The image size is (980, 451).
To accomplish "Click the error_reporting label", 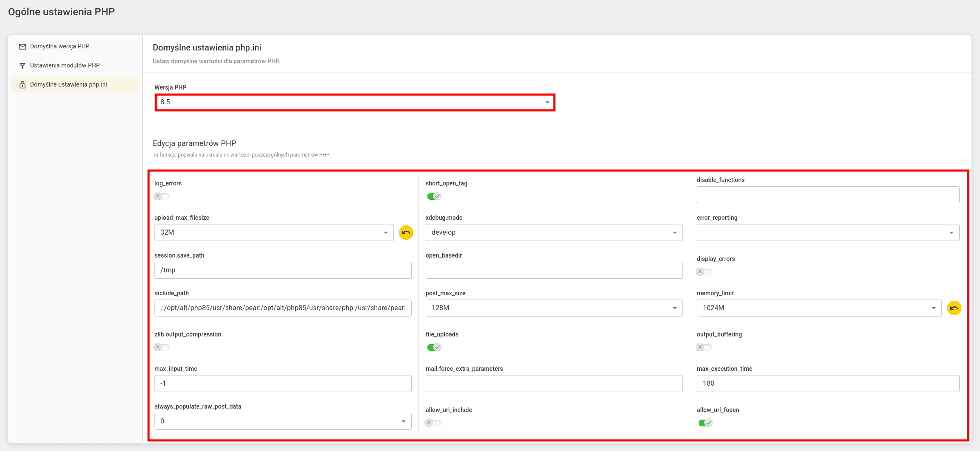I will 717,218.
